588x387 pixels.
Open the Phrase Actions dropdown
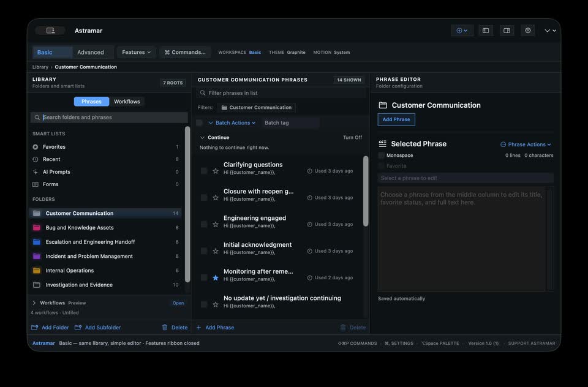tap(526, 145)
